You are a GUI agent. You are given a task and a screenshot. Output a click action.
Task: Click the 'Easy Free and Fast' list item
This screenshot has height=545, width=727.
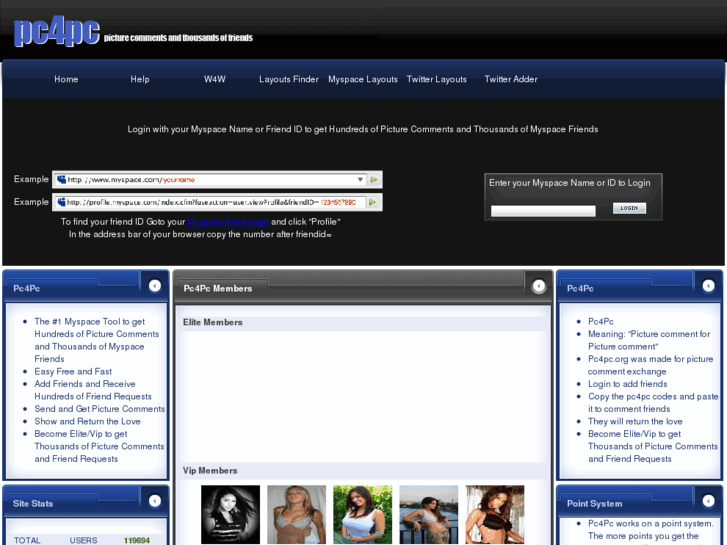pyautogui.click(x=73, y=372)
